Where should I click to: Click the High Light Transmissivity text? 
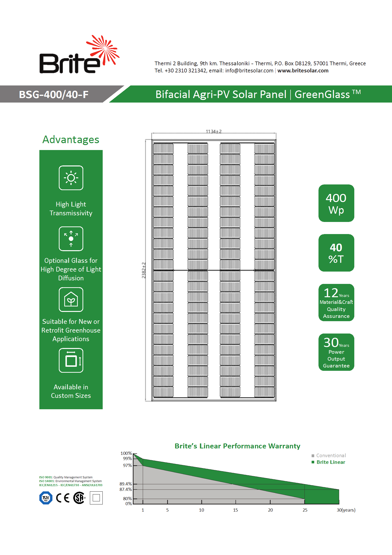[x=71, y=209]
